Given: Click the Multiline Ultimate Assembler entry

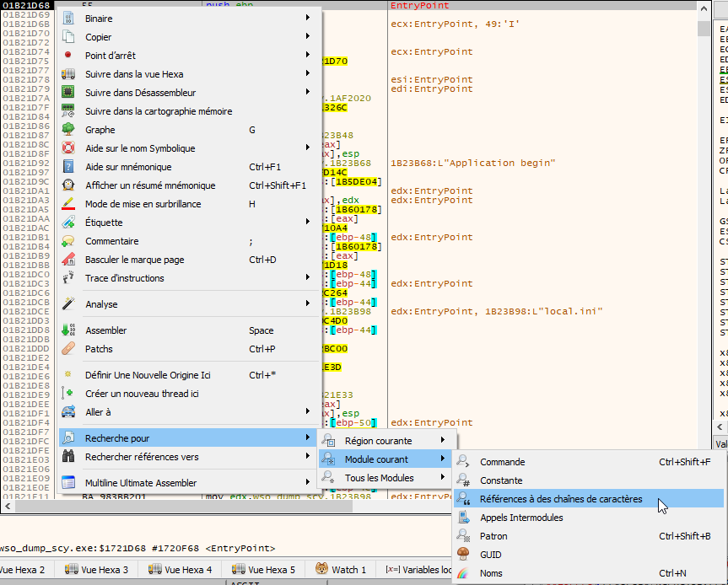Looking at the screenshot, I should [x=140, y=483].
